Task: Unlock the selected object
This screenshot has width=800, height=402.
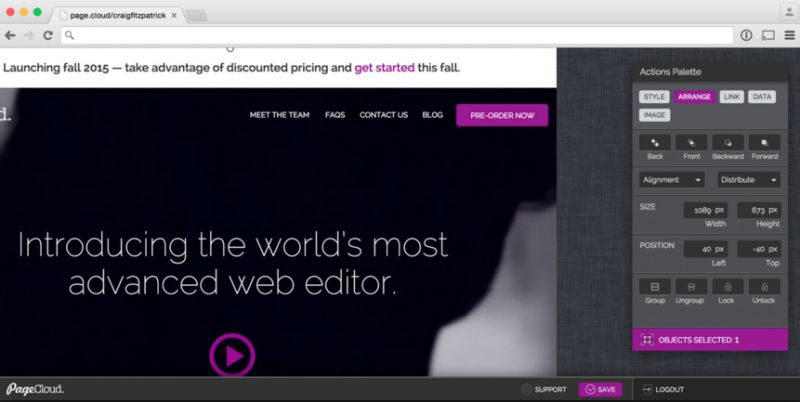Action: click(765, 287)
